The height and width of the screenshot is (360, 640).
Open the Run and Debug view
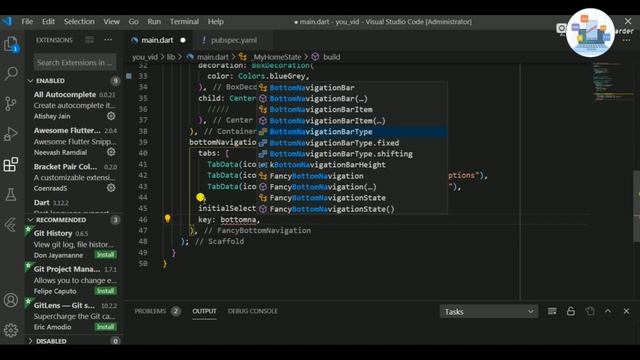point(11,134)
